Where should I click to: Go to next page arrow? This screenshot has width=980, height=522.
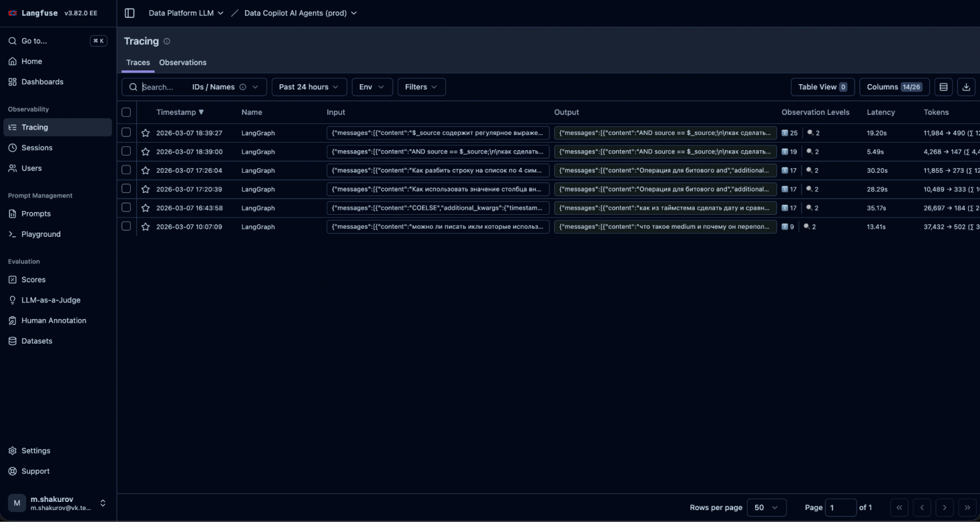coord(944,508)
